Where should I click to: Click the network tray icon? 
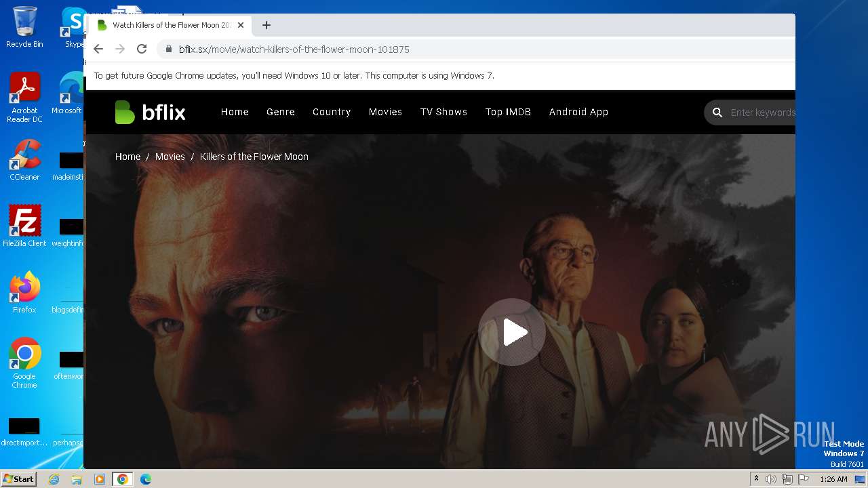coord(787,479)
